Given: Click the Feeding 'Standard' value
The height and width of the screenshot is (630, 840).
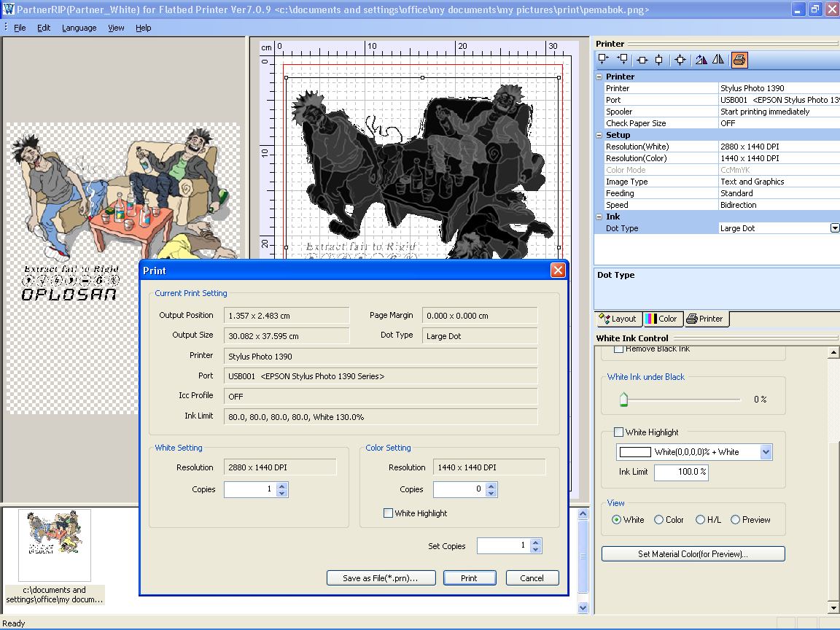Looking at the screenshot, I should pos(779,193).
